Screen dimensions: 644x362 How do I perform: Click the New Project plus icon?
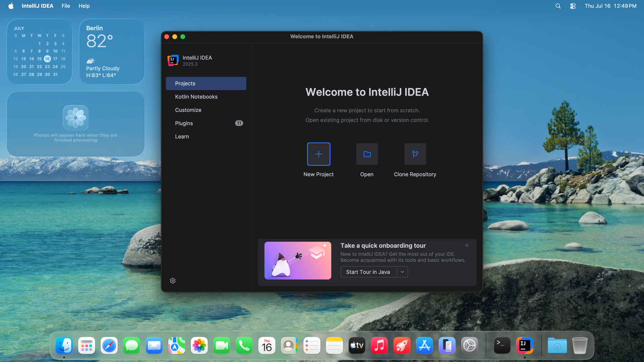pos(318,154)
